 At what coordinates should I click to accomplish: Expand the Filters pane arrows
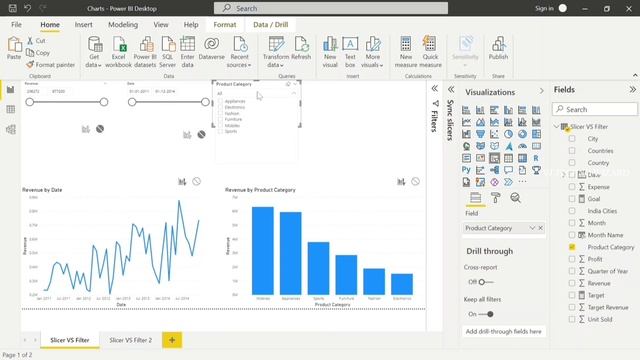tap(435, 88)
